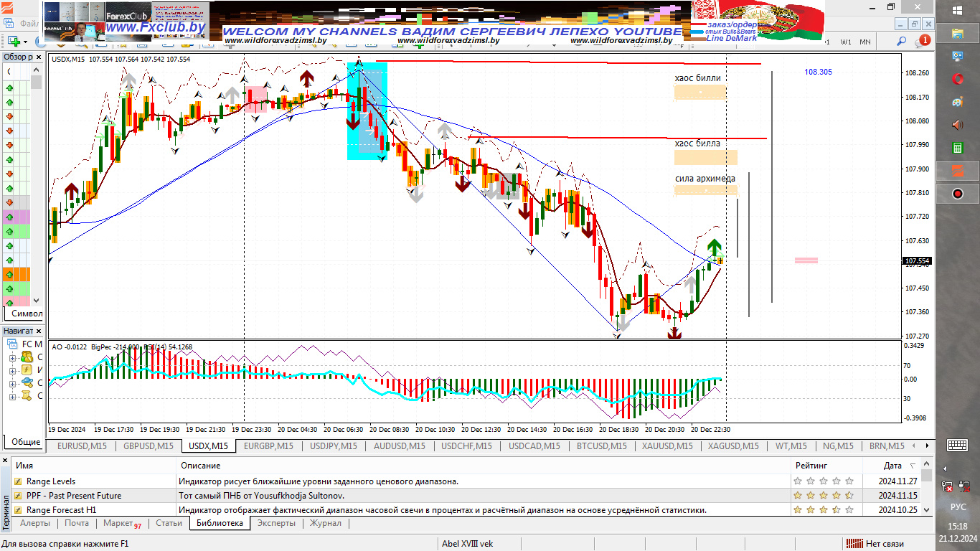
Task: Click the new chart plus icon
Action: pyautogui.click(x=14, y=42)
